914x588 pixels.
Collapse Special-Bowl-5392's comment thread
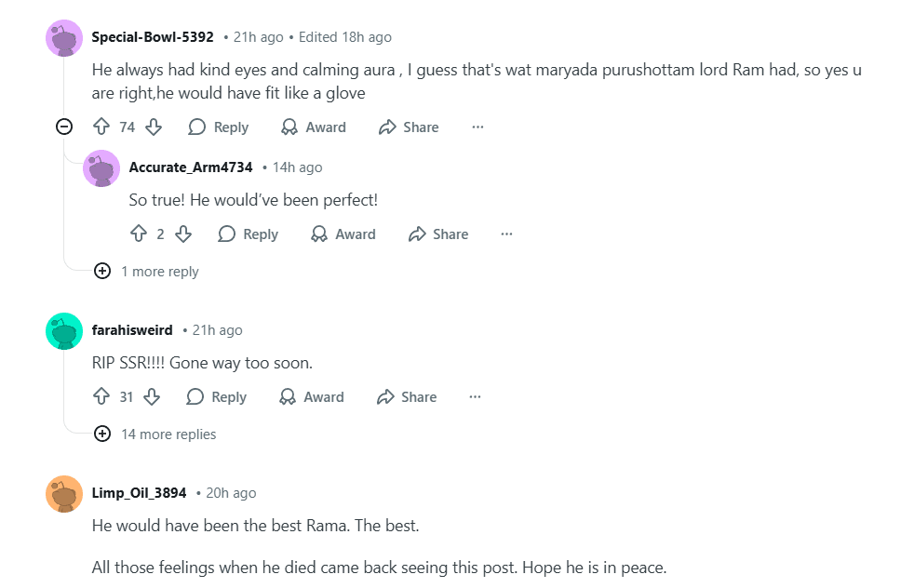(x=64, y=127)
